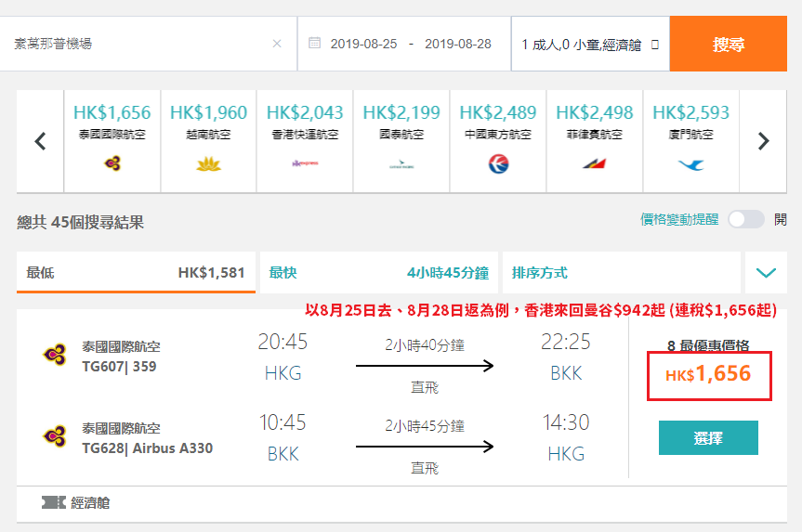Click the 經濟艙 ticket icon

pos(54,503)
